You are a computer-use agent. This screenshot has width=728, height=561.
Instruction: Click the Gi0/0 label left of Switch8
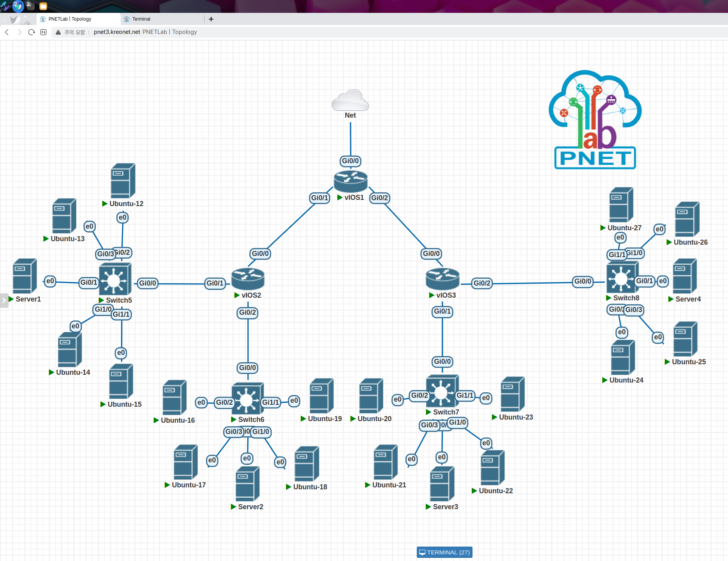click(583, 281)
